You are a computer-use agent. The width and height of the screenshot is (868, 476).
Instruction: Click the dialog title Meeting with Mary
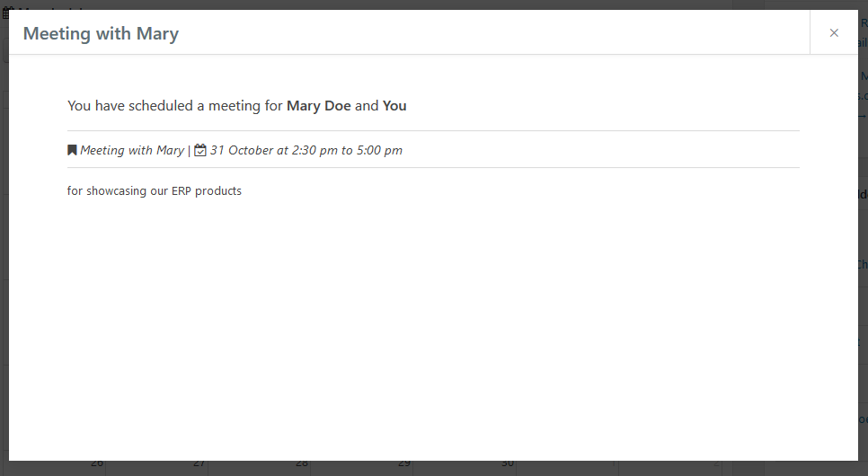coord(101,33)
